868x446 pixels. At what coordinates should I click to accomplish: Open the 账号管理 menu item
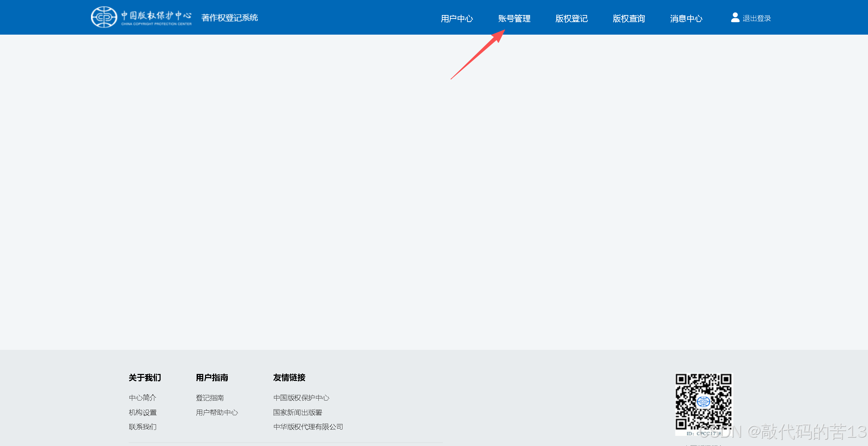pos(514,19)
